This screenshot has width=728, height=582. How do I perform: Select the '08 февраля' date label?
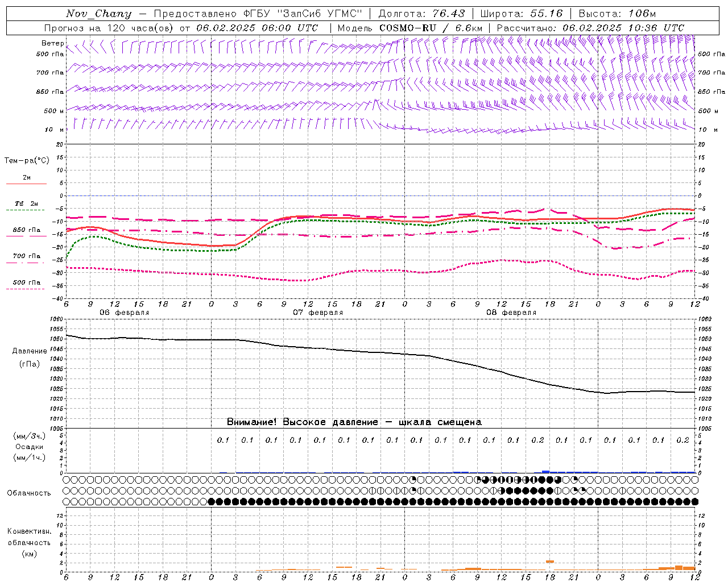click(x=511, y=313)
